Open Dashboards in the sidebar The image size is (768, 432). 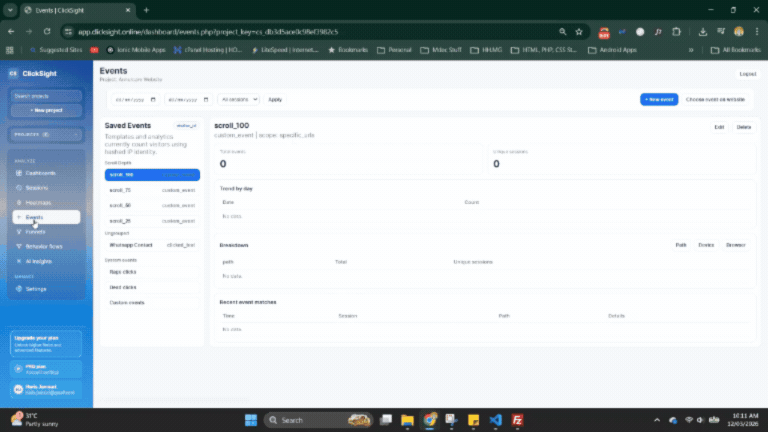coord(40,173)
